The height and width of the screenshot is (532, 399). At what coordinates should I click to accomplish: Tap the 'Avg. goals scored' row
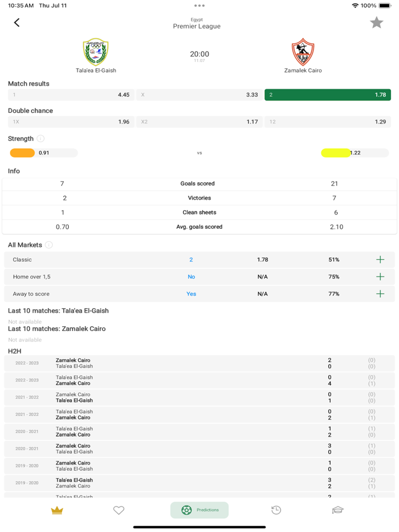click(x=199, y=227)
